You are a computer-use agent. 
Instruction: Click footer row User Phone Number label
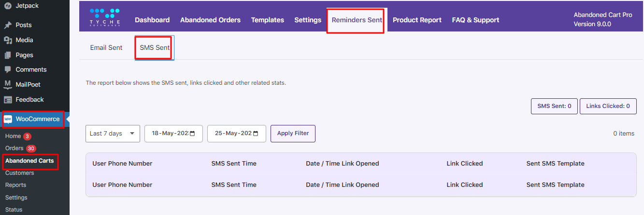click(x=122, y=184)
